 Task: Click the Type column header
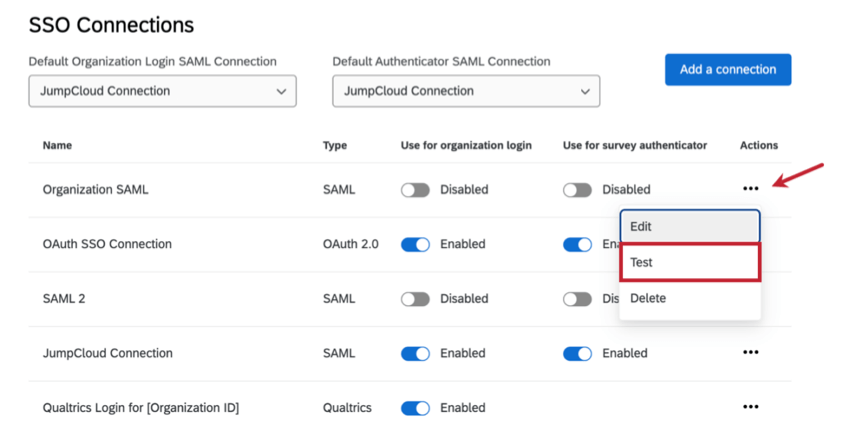[x=334, y=146]
